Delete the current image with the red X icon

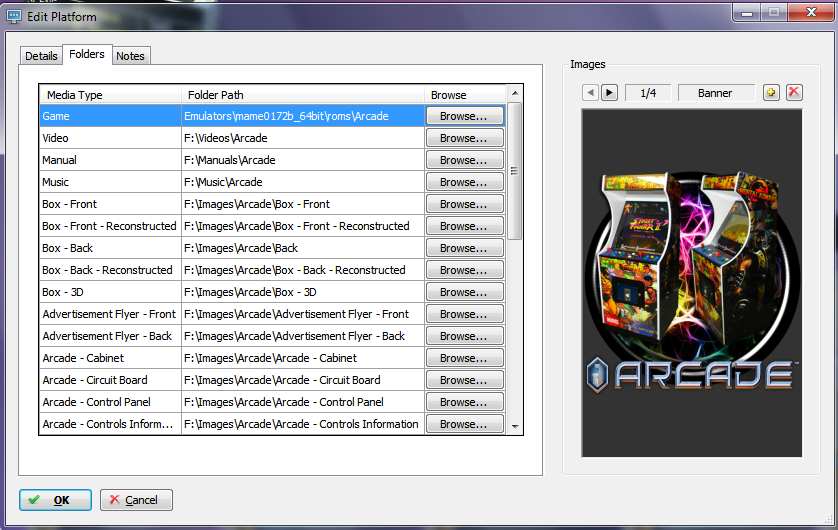tap(794, 92)
